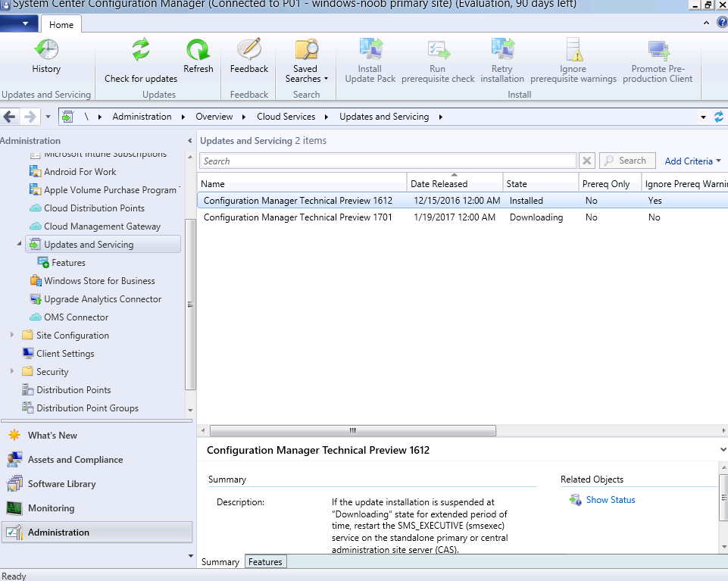
Task: Switch to the Monitoring workspace
Action: point(97,508)
